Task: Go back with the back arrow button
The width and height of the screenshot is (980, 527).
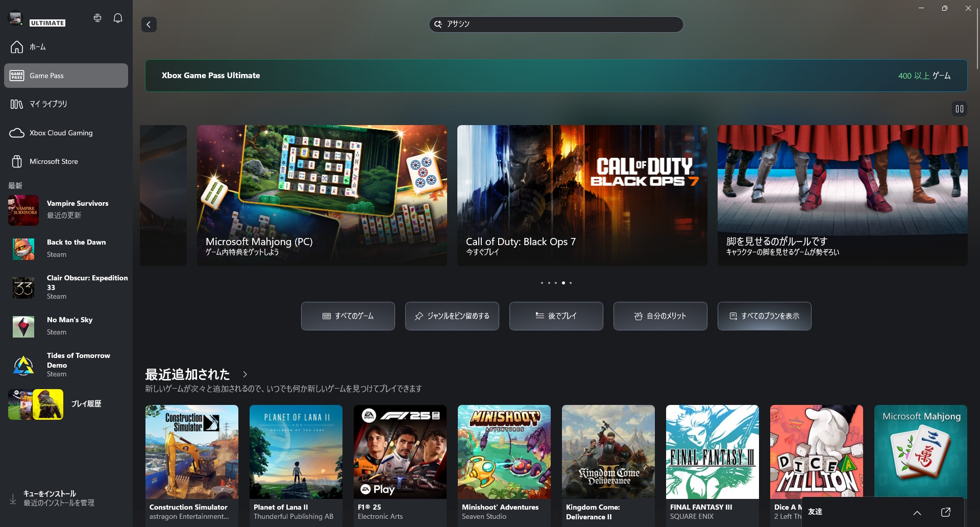Action: tap(149, 25)
